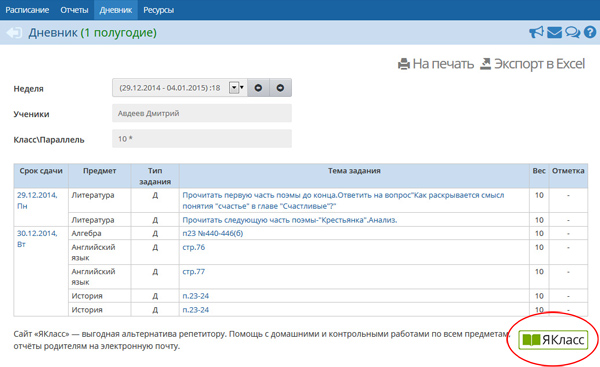Click the printer icon for На печать
The width and height of the screenshot is (600, 367).
[404, 64]
